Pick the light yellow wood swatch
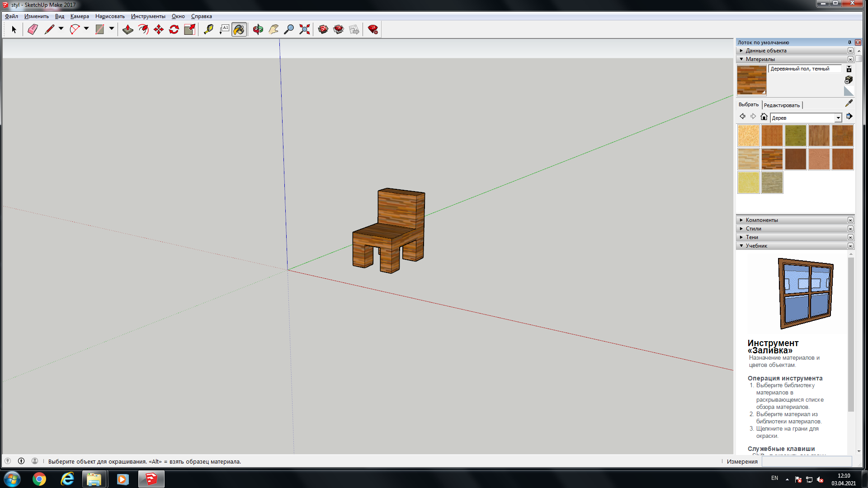This screenshot has width=868, height=488. pyautogui.click(x=749, y=183)
